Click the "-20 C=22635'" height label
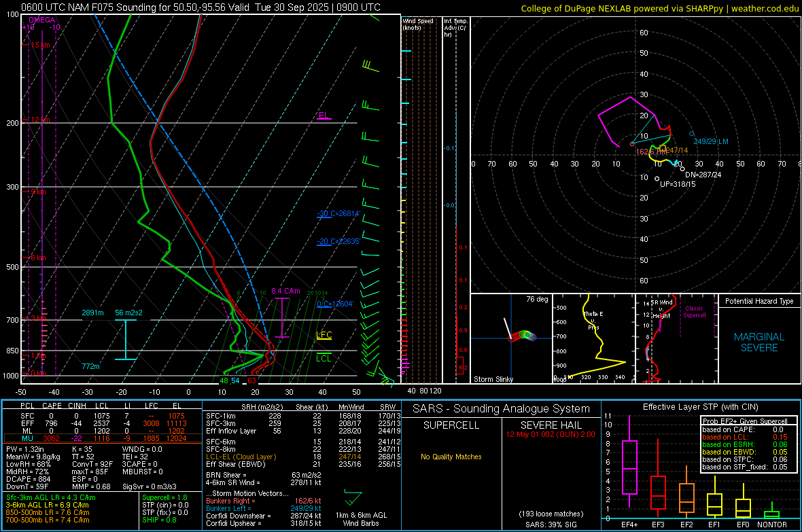 (x=338, y=241)
